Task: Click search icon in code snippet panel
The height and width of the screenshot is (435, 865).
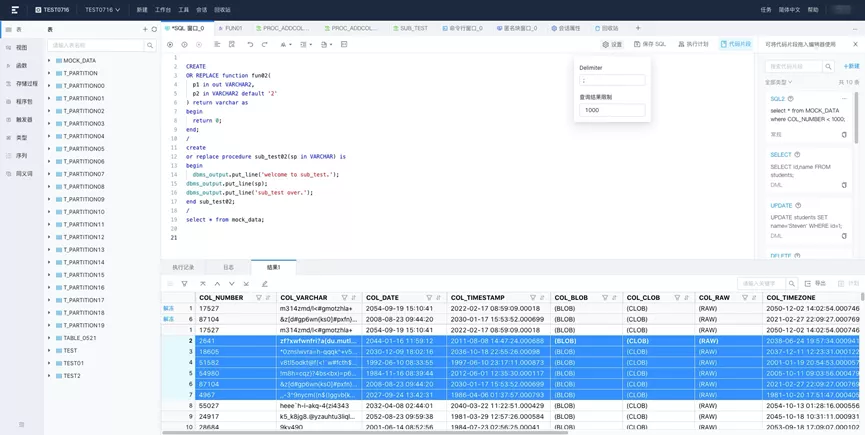Action: 828,67
